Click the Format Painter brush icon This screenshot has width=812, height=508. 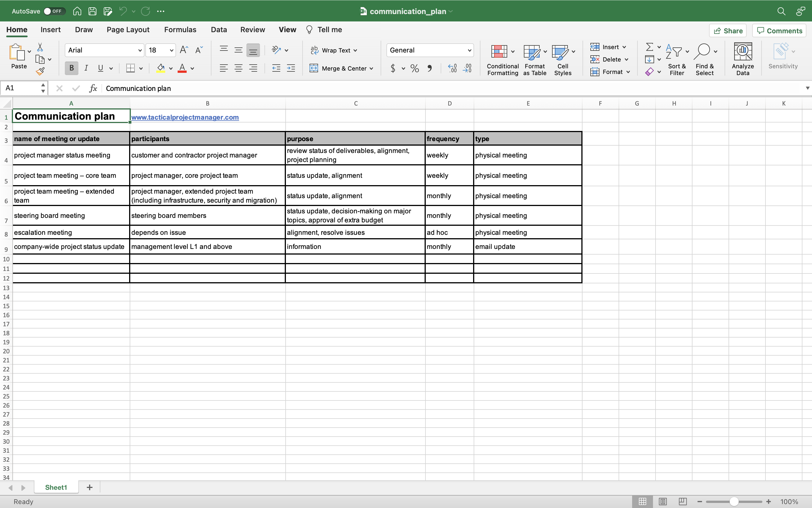40,71
